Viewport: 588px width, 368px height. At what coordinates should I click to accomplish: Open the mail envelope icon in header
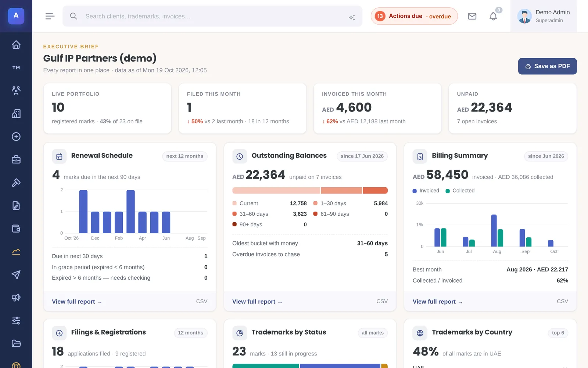472,16
